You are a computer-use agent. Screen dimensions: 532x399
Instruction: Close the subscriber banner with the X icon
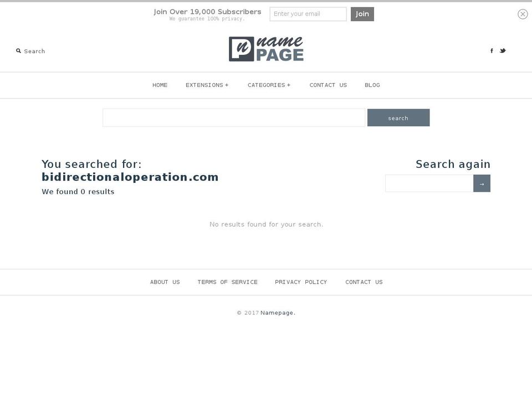pyautogui.click(x=523, y=14)
